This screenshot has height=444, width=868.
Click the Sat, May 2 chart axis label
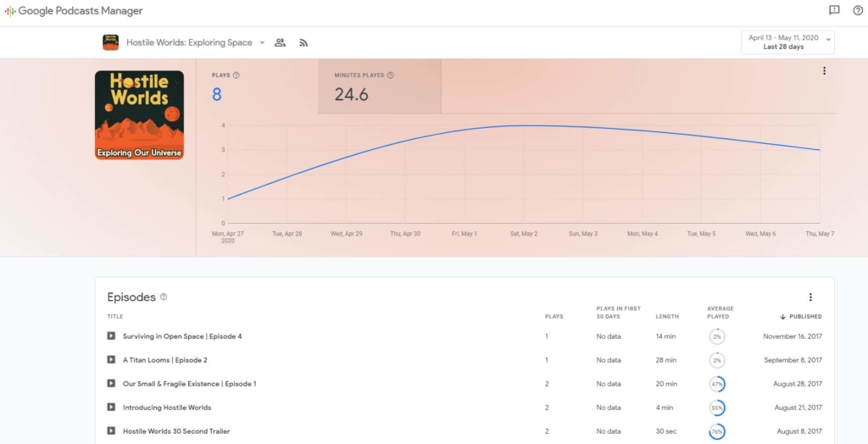point(524,234)
